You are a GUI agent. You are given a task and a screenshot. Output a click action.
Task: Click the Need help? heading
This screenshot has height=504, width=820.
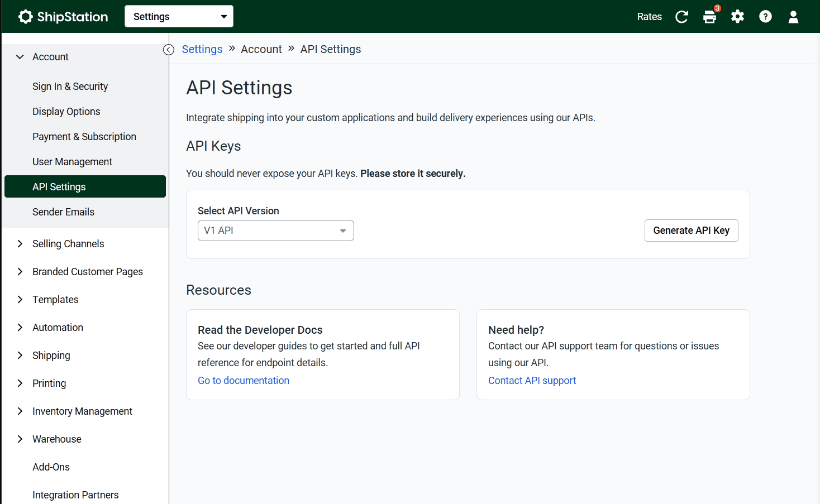[516, 330]
